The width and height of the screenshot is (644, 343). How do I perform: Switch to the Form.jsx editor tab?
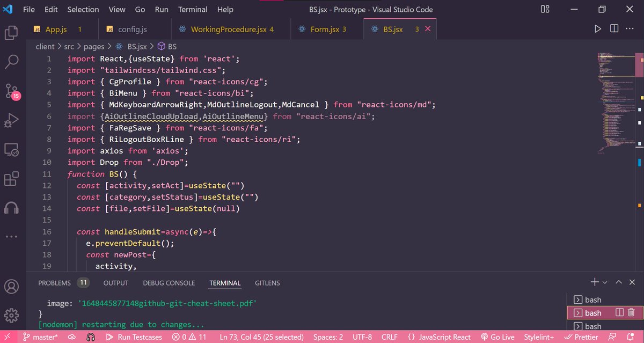[327, 29]
